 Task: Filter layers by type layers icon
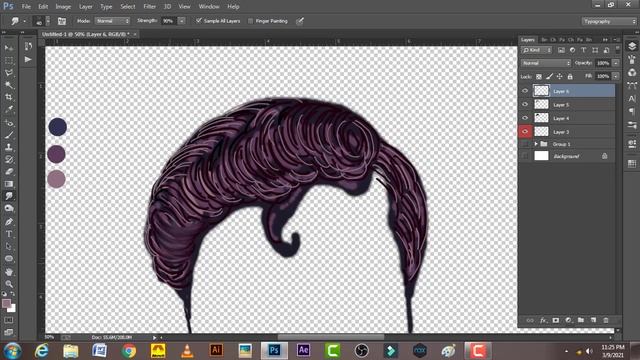[x=584, y=50]
